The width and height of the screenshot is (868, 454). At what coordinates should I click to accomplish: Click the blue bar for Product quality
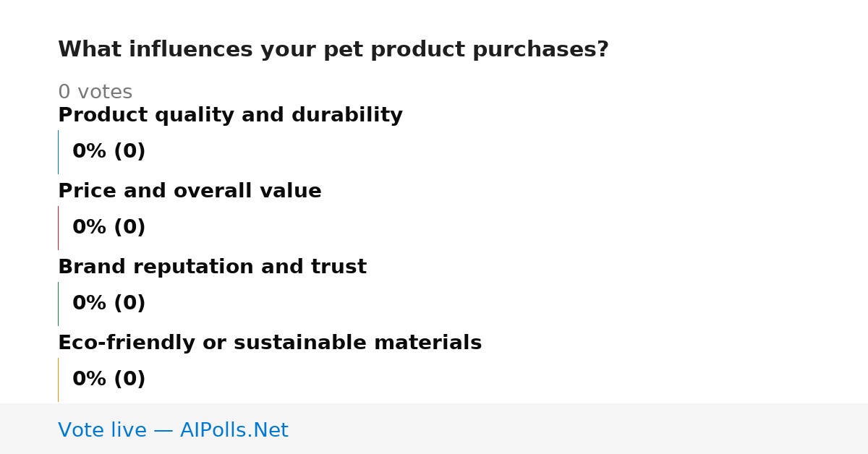[58, 152]
